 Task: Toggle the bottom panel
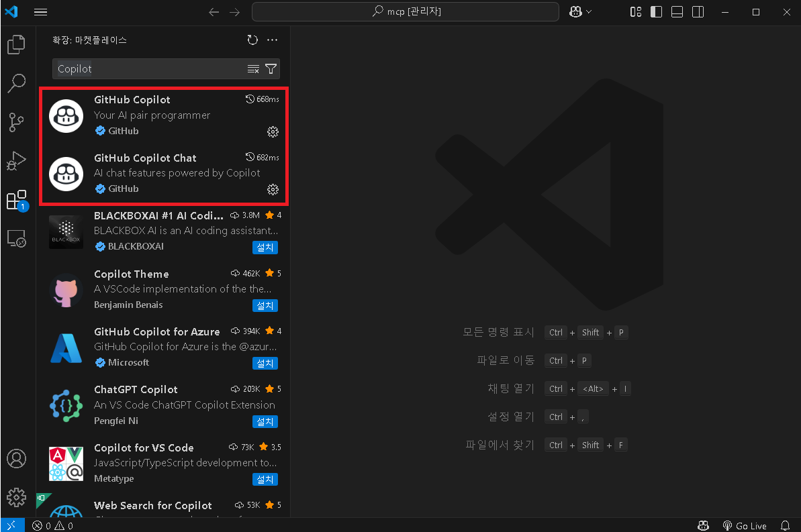coord(677,12)
